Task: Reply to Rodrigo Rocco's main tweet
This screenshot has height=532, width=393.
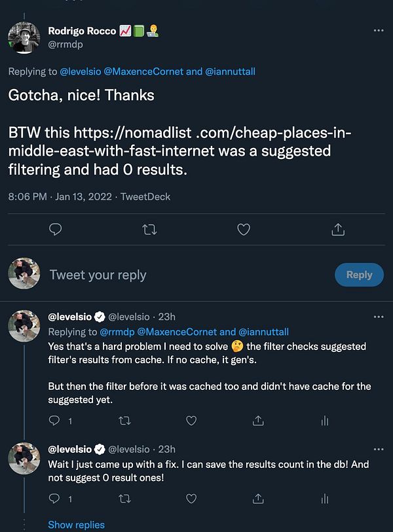Action: coord(56,229)
